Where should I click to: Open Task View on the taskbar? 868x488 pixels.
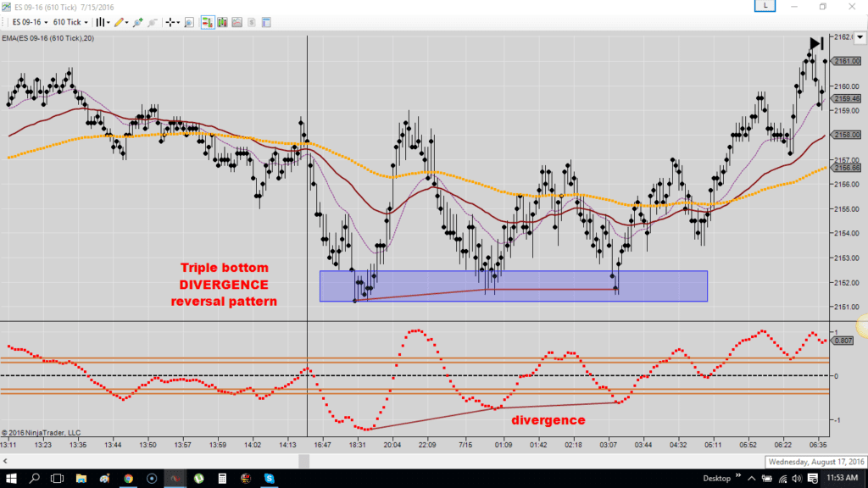(x=57, y=478)
